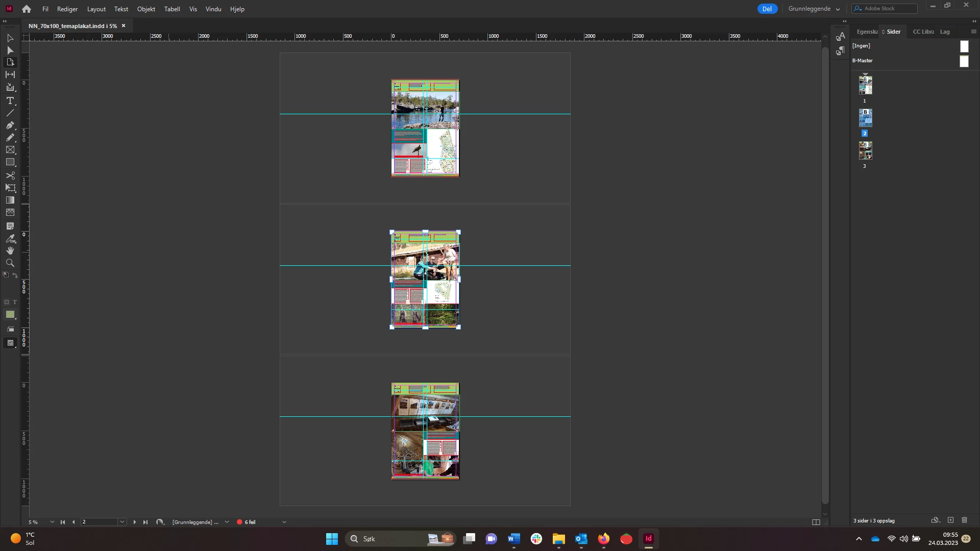
Task: Select page 3 thumbnail in Sider panel
Action: click(865, 151)
